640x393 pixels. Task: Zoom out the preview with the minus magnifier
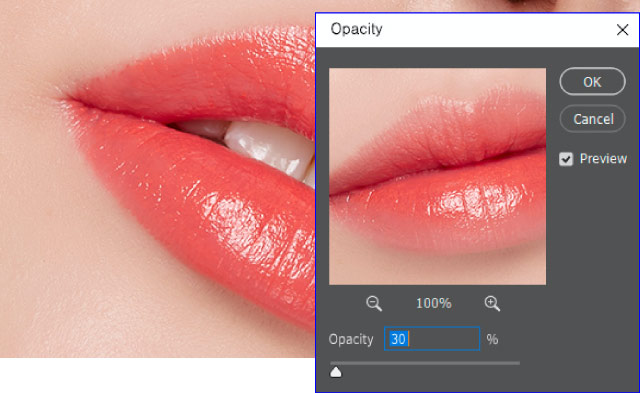(374, 304)
